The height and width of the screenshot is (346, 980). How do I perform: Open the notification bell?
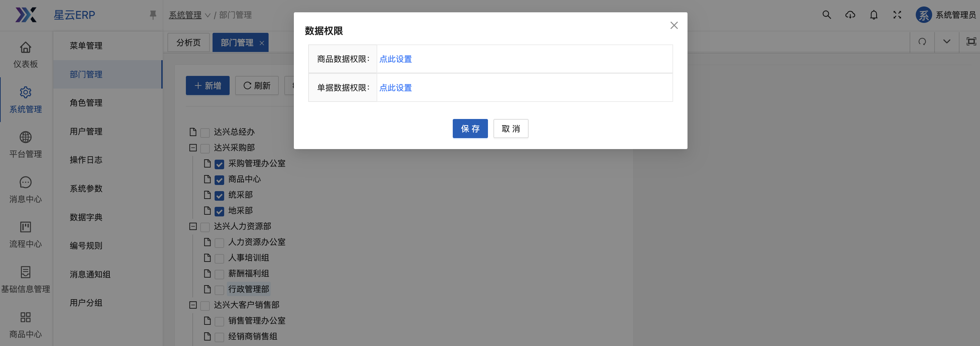click(x=873, y=15)
